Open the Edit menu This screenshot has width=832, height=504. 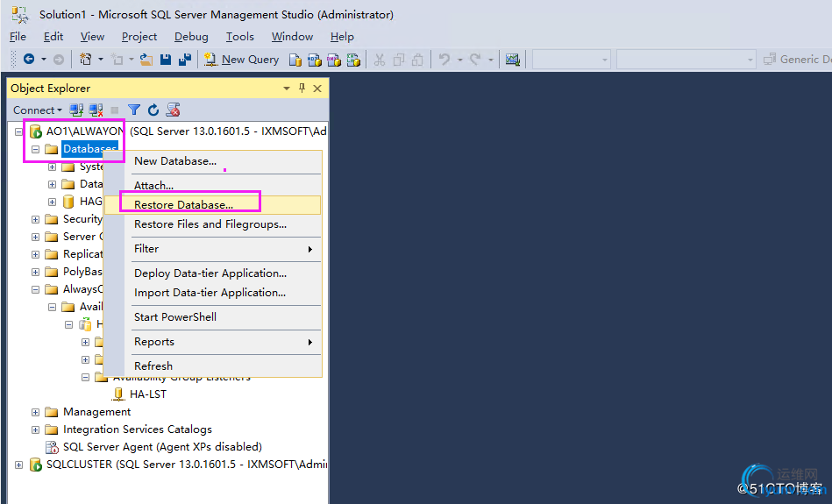[x=53, y=37]
